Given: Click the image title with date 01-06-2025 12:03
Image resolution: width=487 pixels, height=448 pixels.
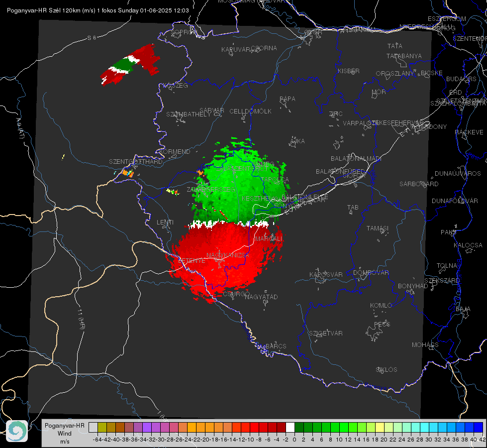Looking at the screenshot, I should coord(98,10).
